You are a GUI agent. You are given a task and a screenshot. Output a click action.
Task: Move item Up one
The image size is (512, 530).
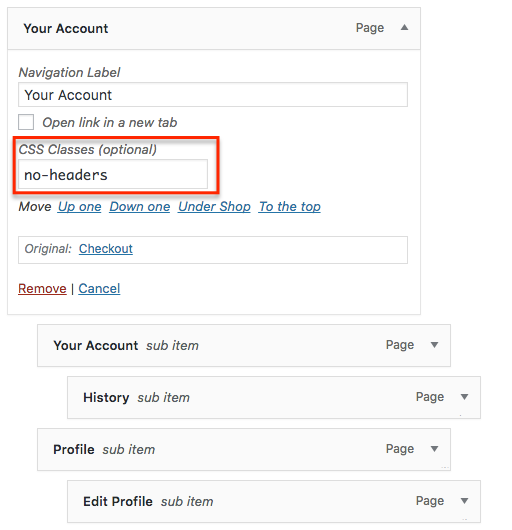click(79, 207)
